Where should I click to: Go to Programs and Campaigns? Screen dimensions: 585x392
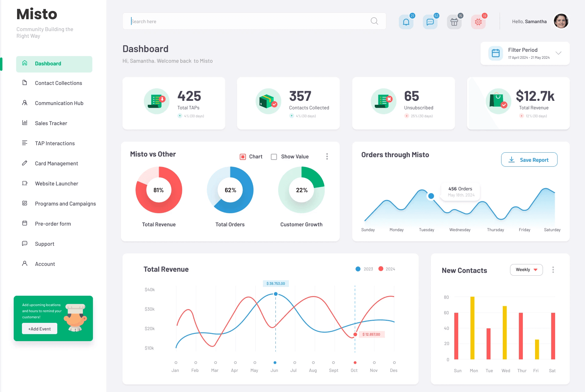pos(65,204)
